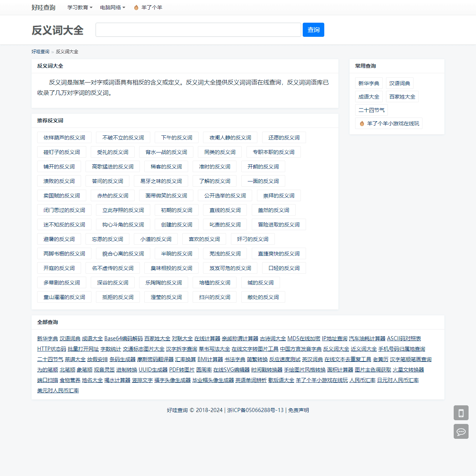Click the 好哇查询 breadcrumb link
Image resolution: width=476 pixels, height=476 pixels.
tap(41, 52)
